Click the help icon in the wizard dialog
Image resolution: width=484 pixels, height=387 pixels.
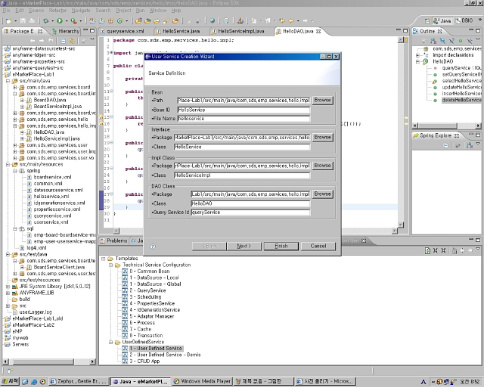[153, 246]
